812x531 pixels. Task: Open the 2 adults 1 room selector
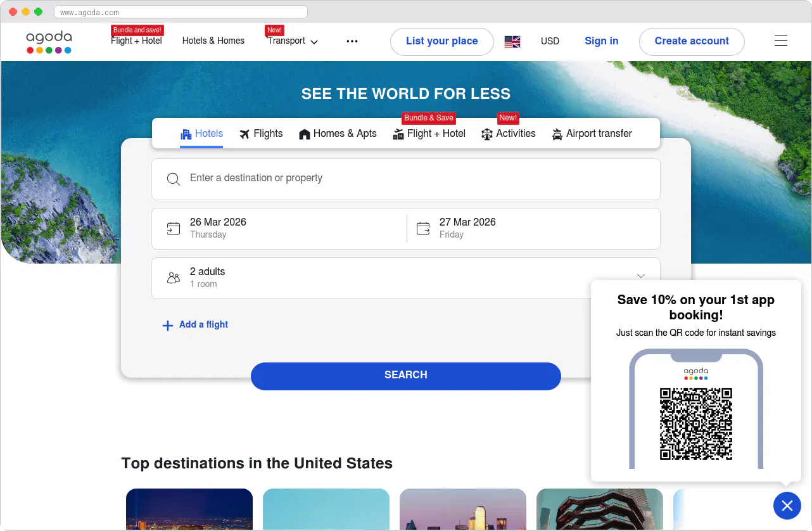tap(406, 278)
